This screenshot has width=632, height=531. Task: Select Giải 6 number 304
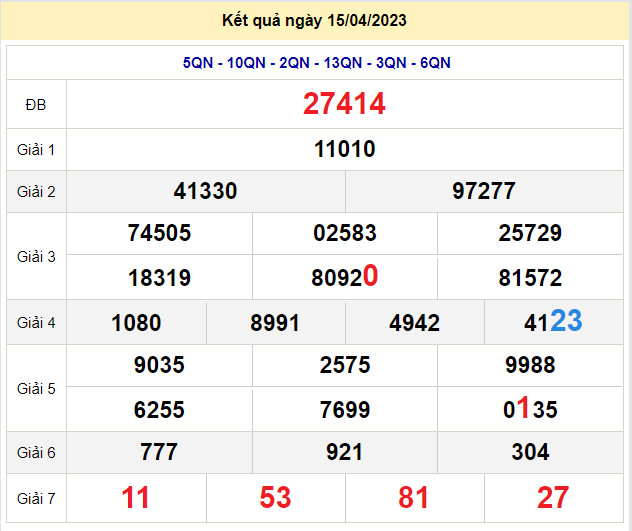click(530, 452)
